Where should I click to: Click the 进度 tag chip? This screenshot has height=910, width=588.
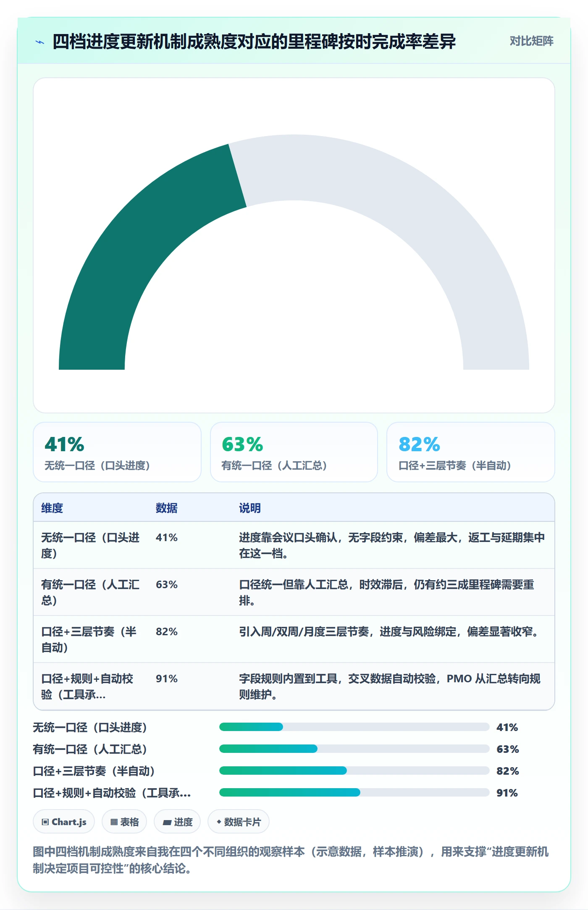click(177, 821)
